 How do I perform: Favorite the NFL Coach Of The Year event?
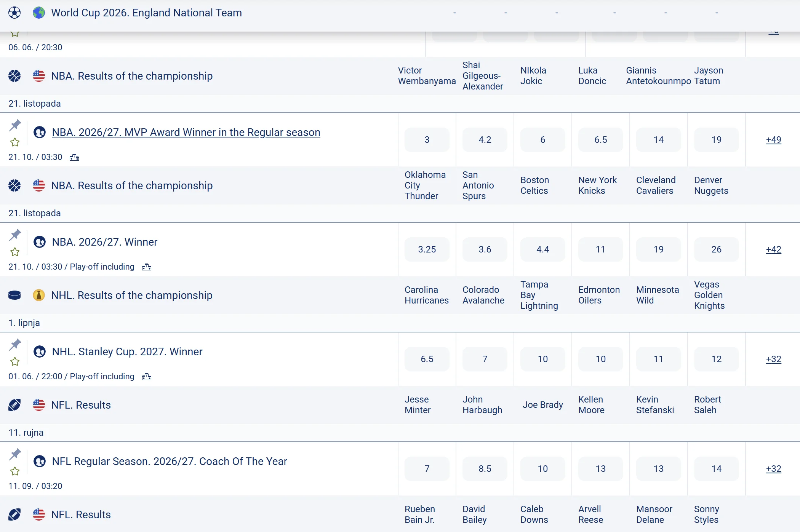click(15, 471)
